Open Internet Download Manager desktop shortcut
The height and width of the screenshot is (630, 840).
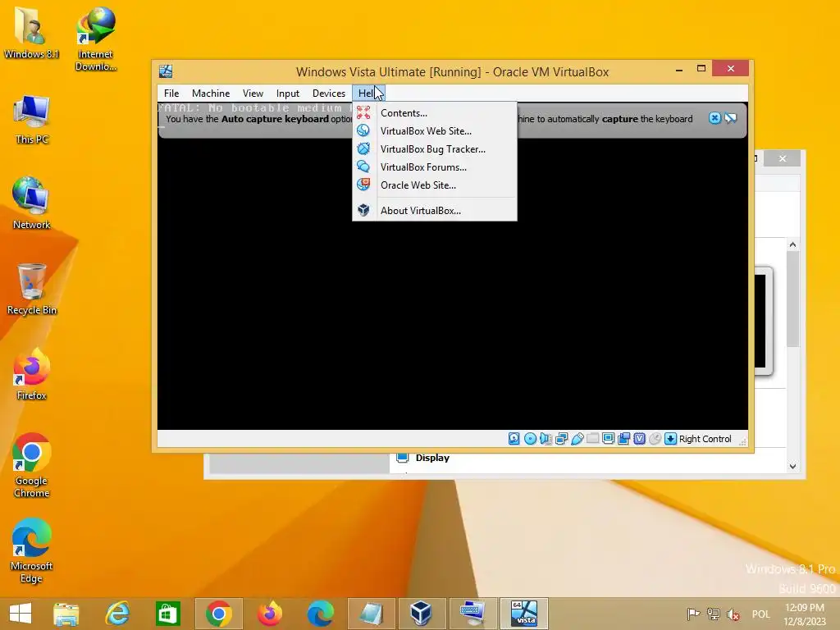[x=95, y=39]
